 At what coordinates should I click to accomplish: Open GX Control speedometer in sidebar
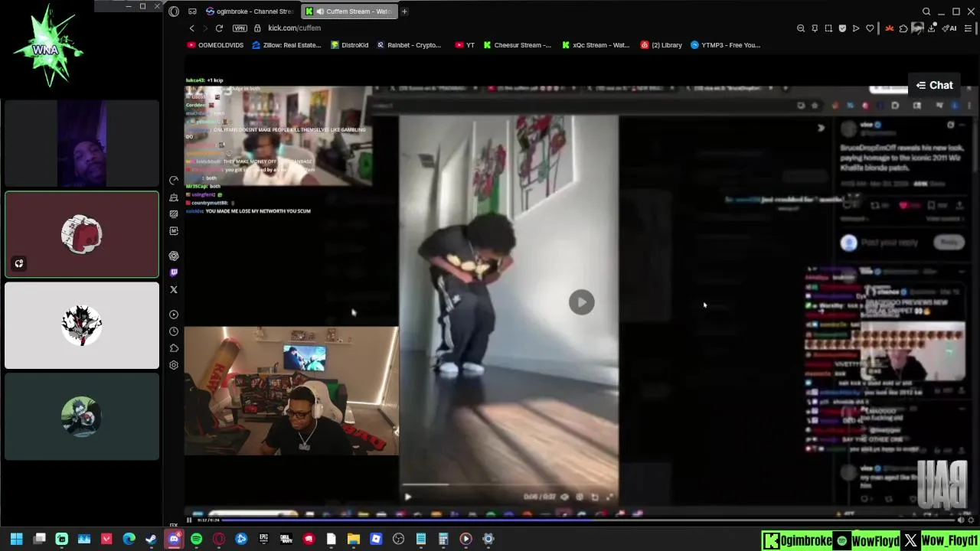(174, 181)
